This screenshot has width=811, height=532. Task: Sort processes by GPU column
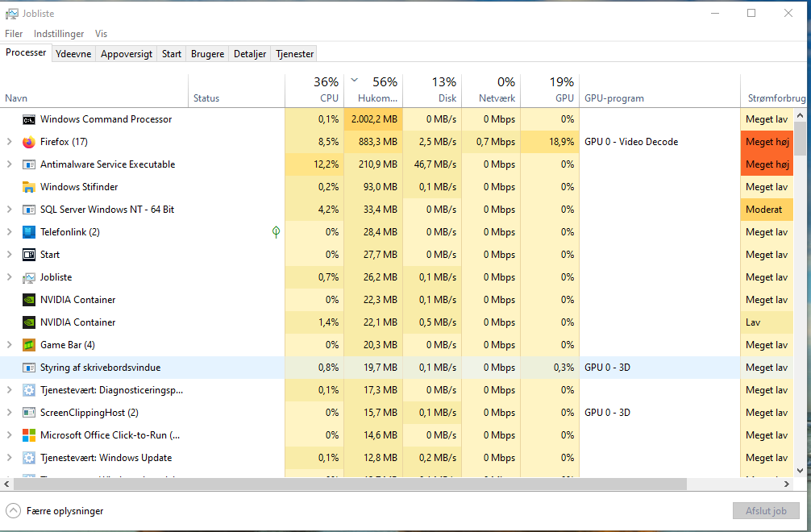click(x=550, y=91)
